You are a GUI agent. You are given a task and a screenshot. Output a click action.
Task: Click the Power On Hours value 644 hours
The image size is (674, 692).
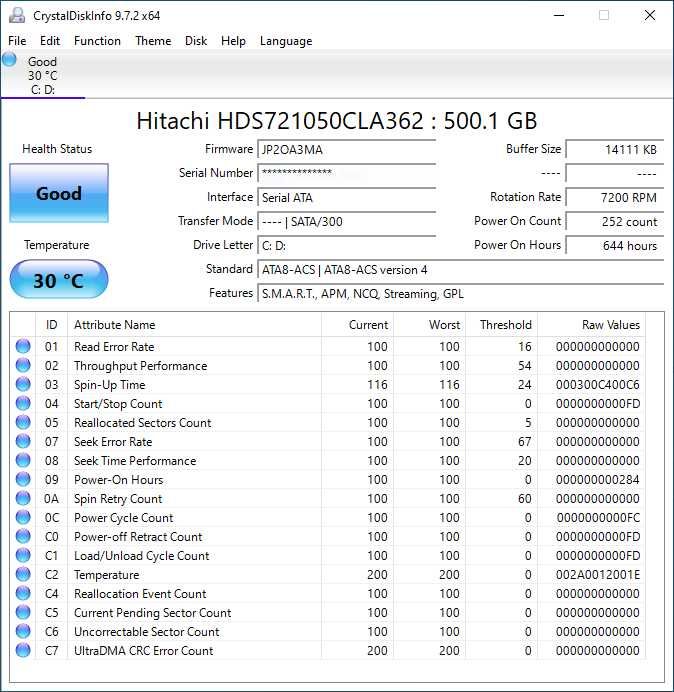pyautogui.click(x=615, y=245)
